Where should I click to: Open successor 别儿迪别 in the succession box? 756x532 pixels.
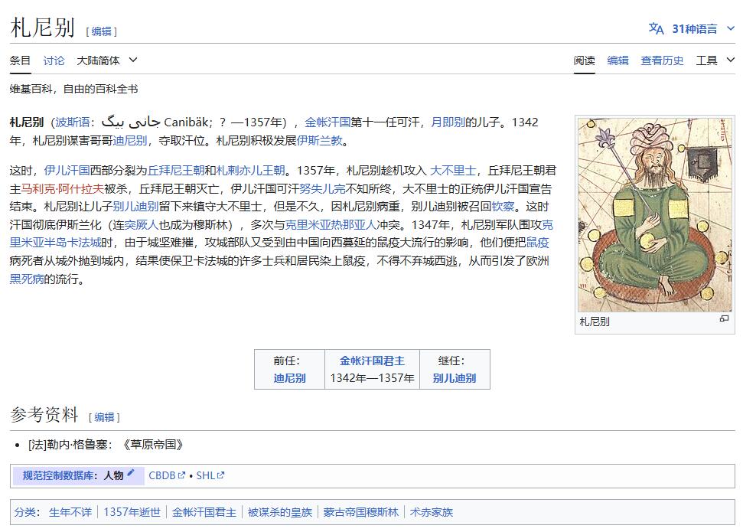pyautogui.click(x=455, y=378)
